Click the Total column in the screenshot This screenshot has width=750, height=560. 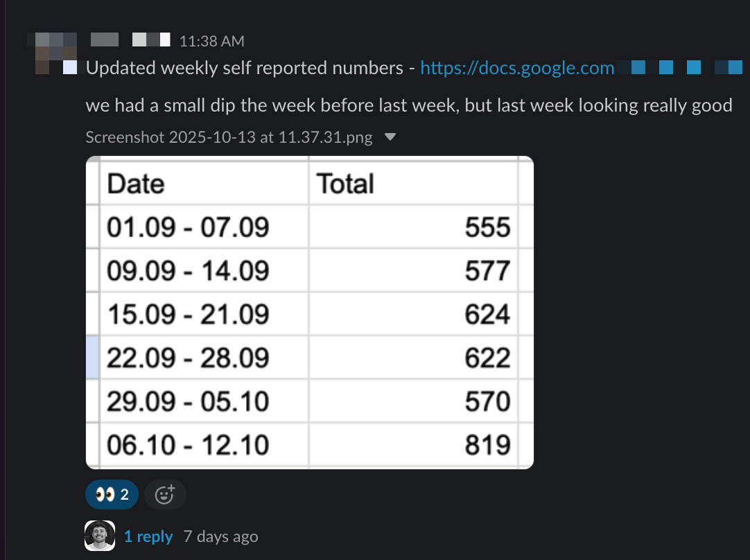345,183
